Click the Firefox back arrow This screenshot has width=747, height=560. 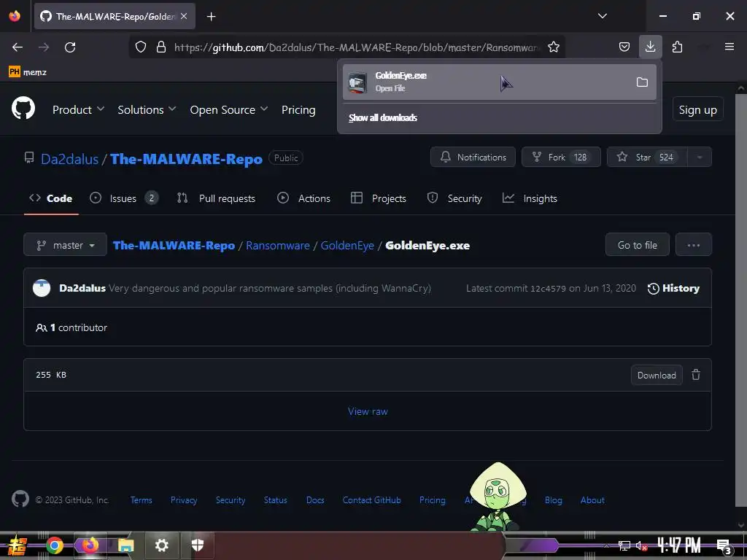18,47
